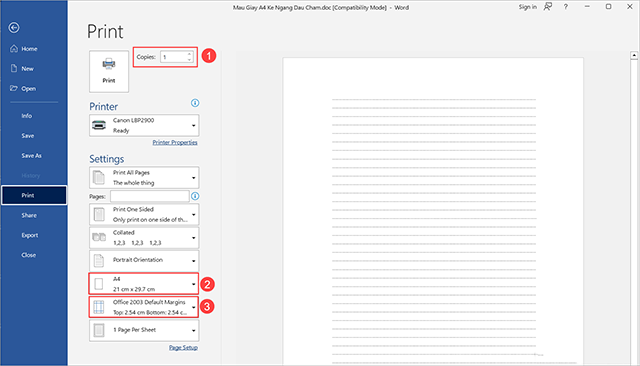The image size is (640, 366).
Task: Decrease copies with down arrow
Action: pyautogui.click(x=189, y=60)
